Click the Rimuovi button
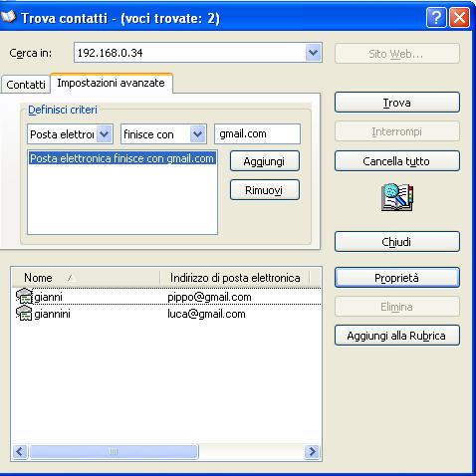 point(265,190)
